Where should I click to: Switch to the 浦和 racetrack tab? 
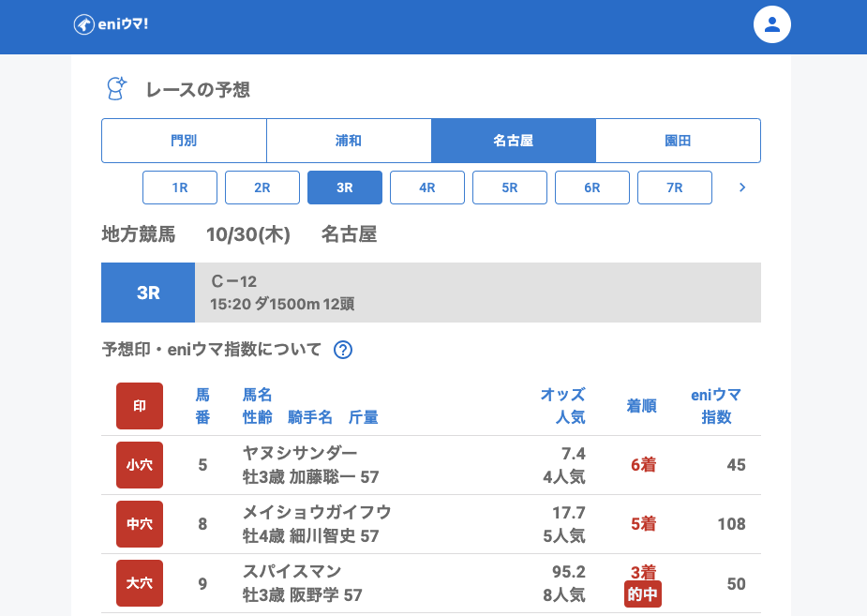coord(349,141)
